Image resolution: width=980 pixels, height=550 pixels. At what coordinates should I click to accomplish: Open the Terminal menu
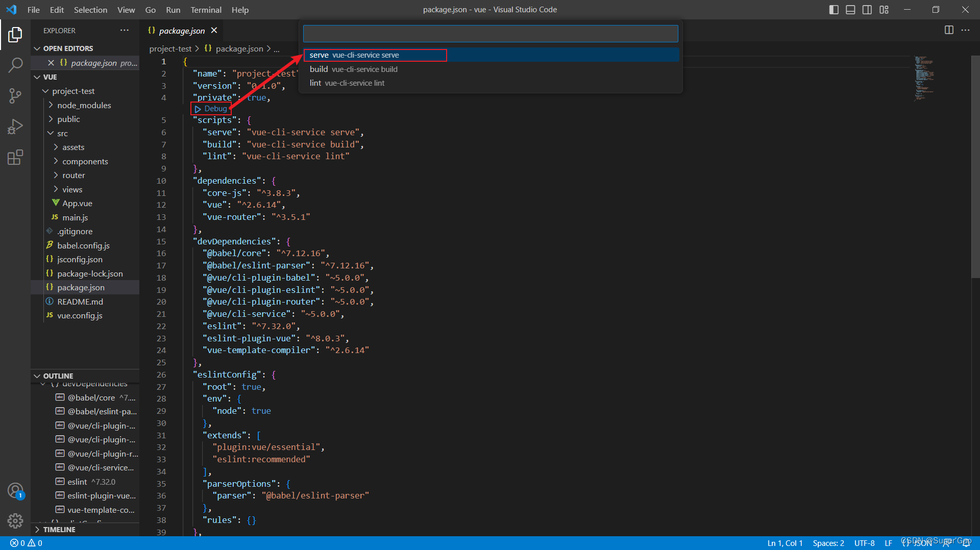pos(206,10)
